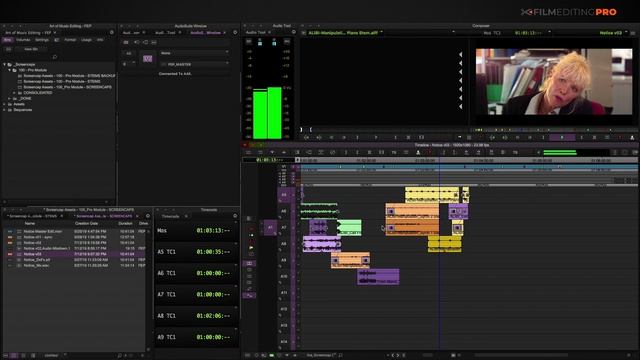Click the purple audio clip on track A10
Viewport: 640px width, 360px height.
click(378, 277)
